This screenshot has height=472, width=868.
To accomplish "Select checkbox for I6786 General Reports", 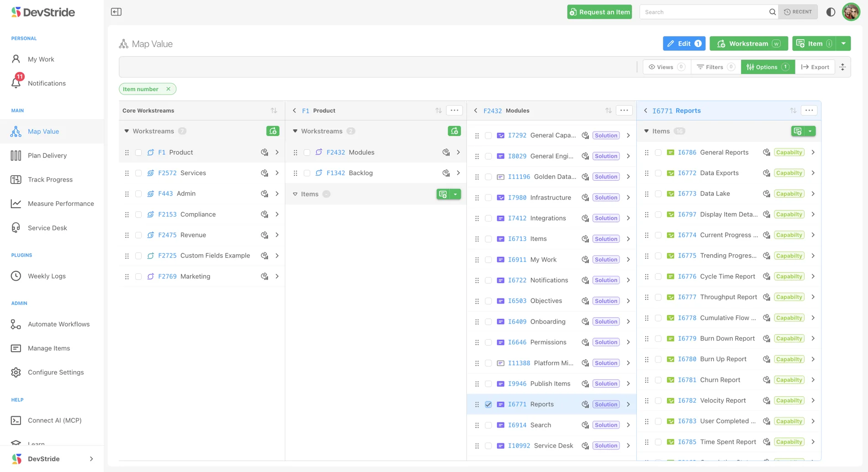I will [x=658, y=152].
